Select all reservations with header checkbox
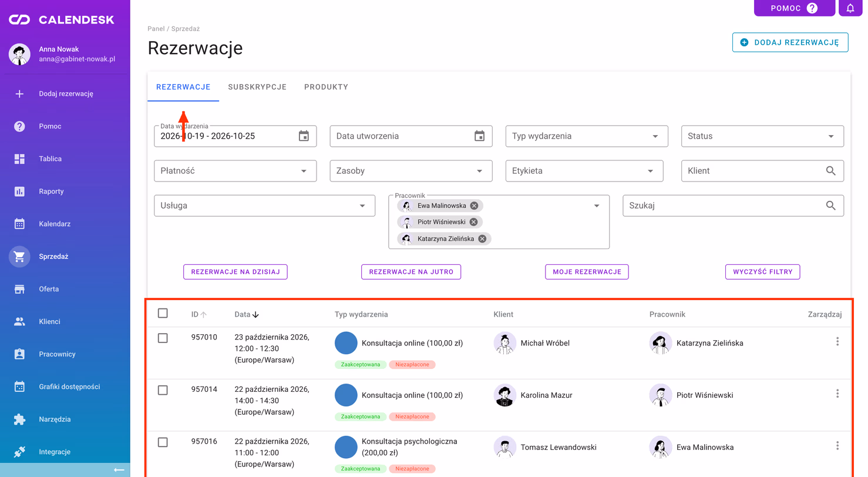868x477 pixels. tap(163, 314)
